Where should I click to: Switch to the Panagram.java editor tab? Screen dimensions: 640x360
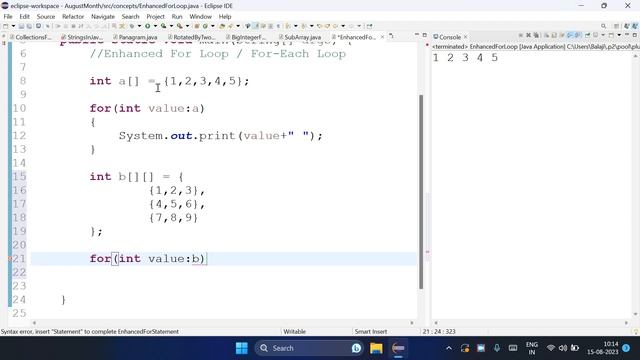(x=135, y=37)
